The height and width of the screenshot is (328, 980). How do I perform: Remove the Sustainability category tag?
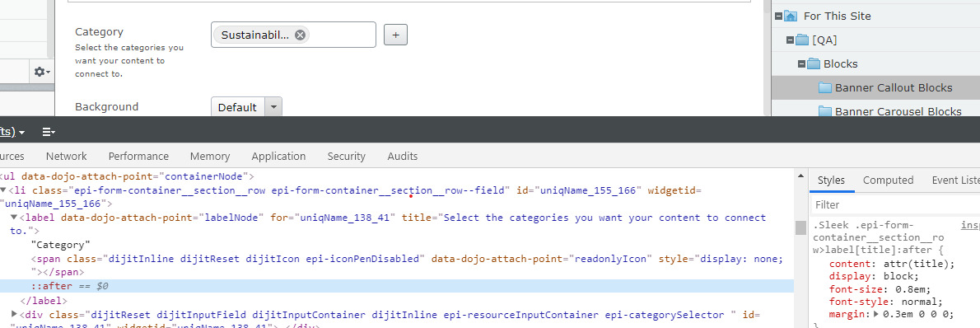[x=300, y=35]
